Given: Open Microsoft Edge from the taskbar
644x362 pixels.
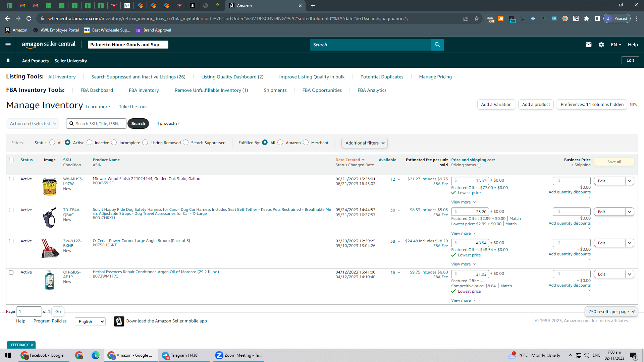Looking at the screenshot, I should tap(96, 355).
